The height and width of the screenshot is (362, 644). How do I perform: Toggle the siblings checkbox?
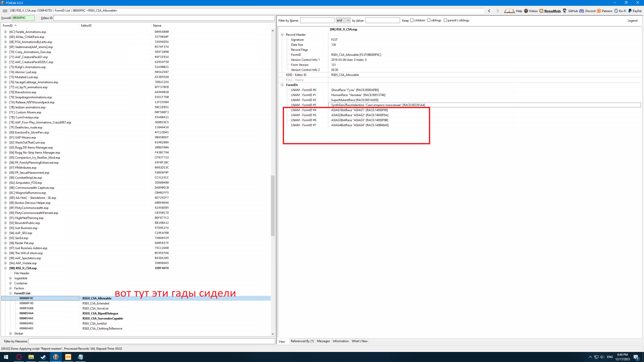(x=429, y=20)
